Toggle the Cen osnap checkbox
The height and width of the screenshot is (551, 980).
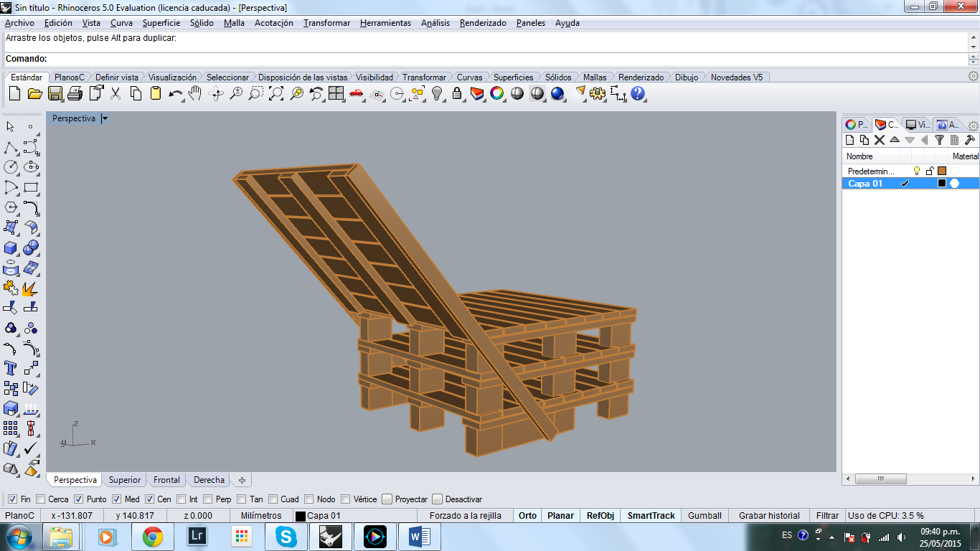[x=150, y=499]
